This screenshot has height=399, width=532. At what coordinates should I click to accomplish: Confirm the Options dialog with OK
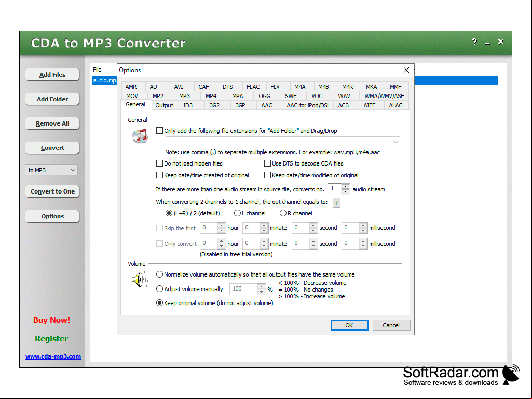pos(349,325)
